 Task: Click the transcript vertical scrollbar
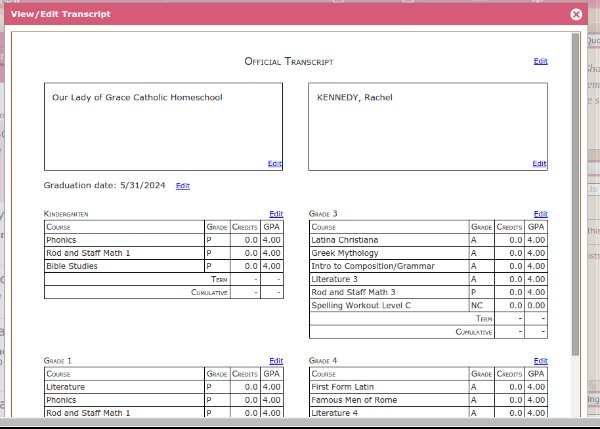(x=575, y=194)
